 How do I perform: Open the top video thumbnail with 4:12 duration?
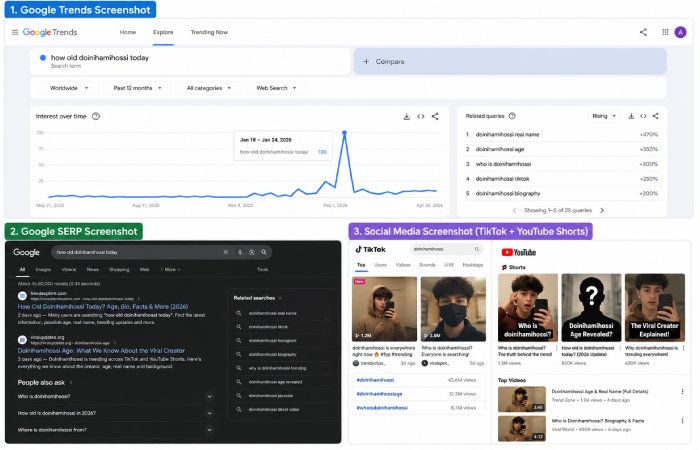(522, 429)
